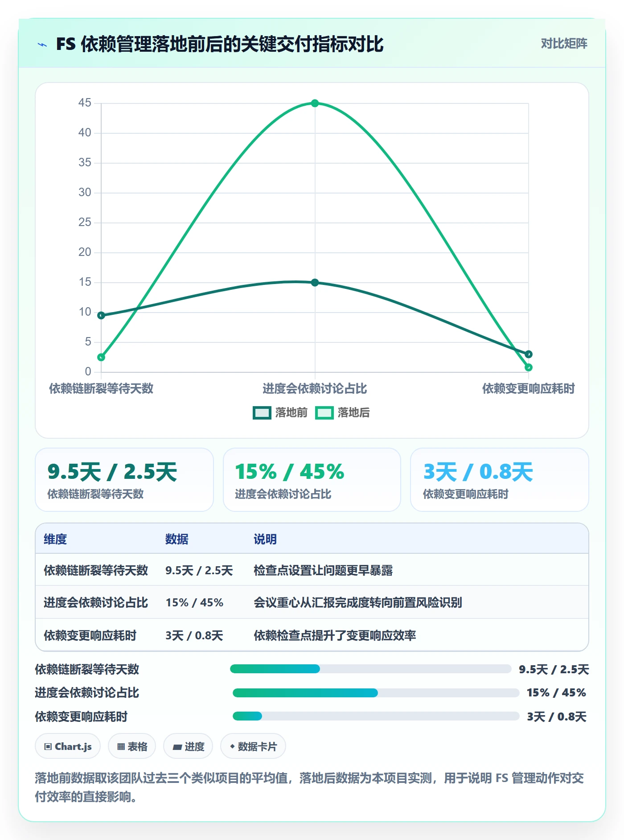This screenshot has width=624, height=840.
Task: Click the x-axis label 依赖变更响应耗时
Action: coord(529,389)
